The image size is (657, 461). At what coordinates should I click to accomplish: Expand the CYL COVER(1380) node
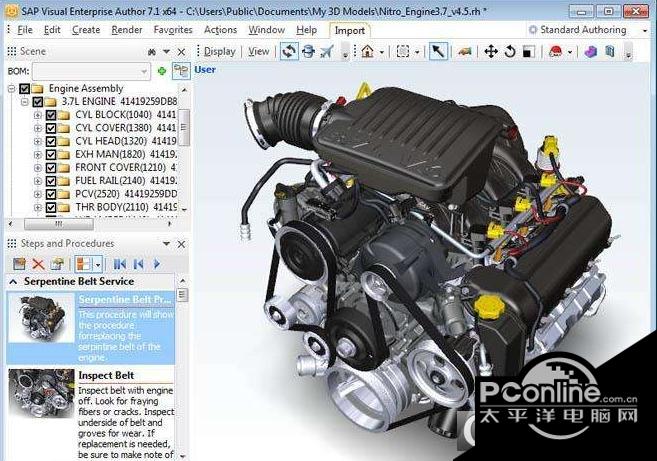coord(38,128)
